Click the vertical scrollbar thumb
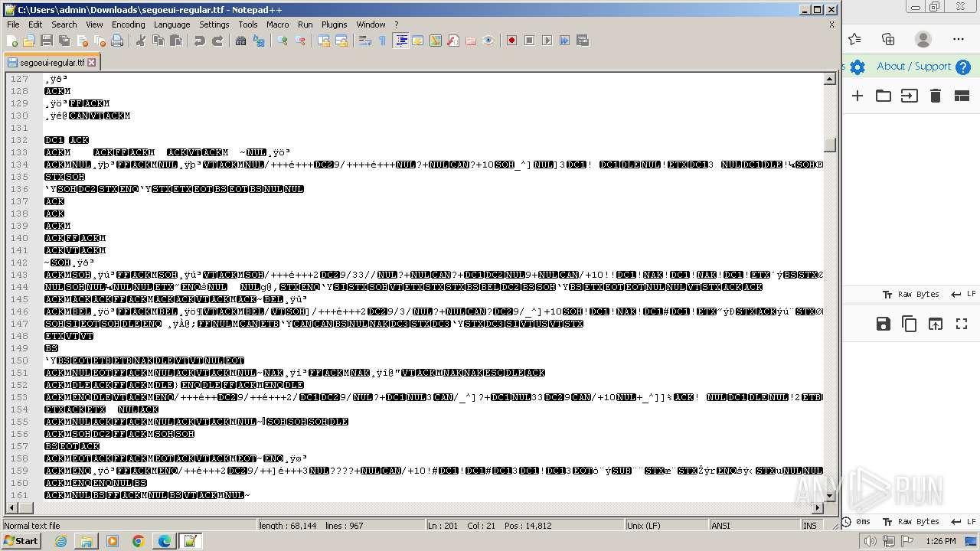 pyautogui.click(x=830, y=144)
